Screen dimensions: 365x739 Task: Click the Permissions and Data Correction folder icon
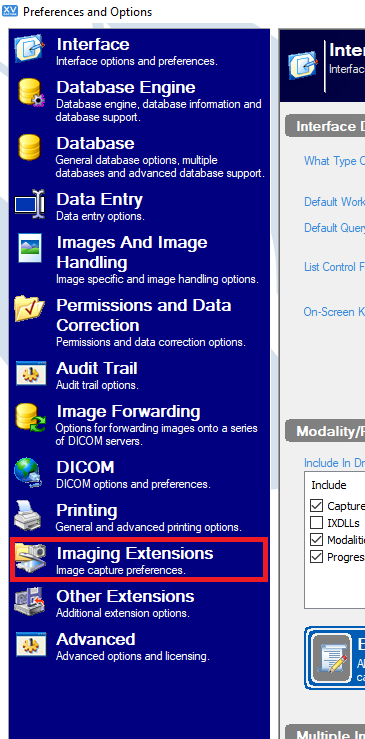click(29, 308)
